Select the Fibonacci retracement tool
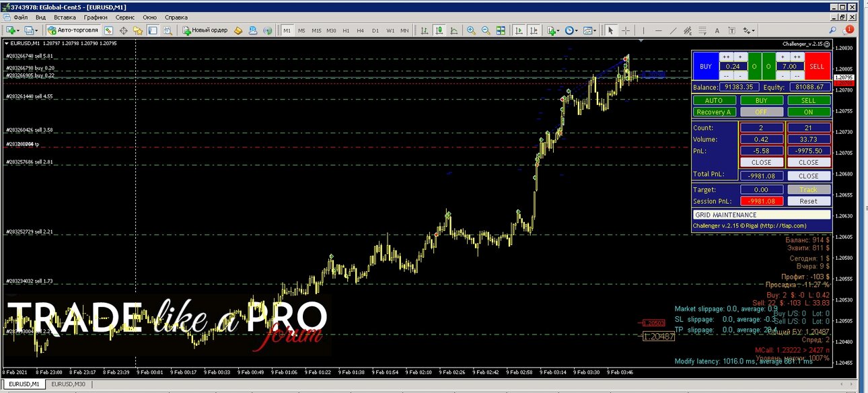This screenshot has height=393, width=868. 702,30
